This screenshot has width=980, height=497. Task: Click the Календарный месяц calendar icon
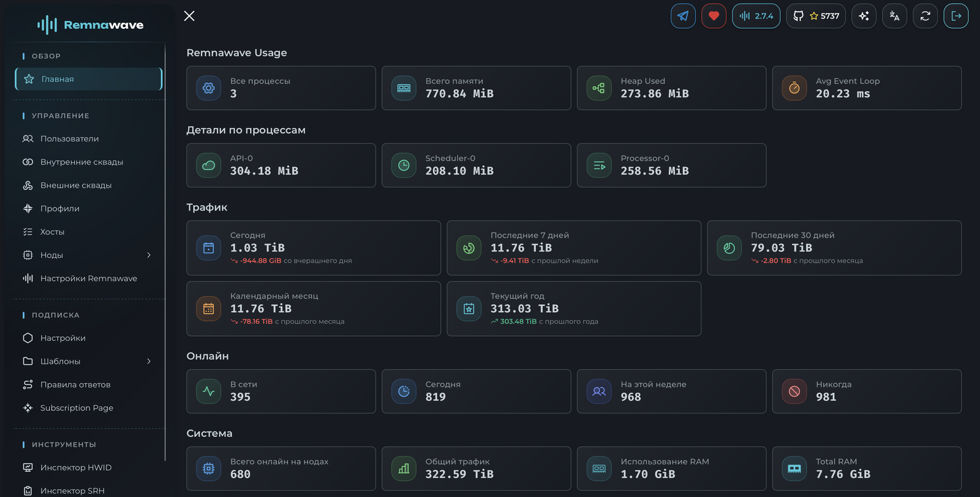tap(208, 308)
